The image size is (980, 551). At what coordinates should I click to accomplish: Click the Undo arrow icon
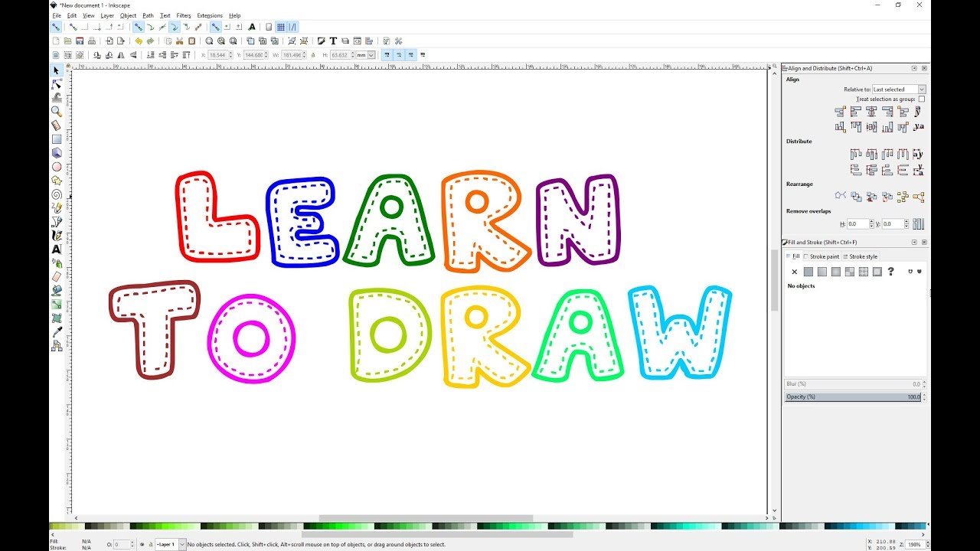coord(138,41)
